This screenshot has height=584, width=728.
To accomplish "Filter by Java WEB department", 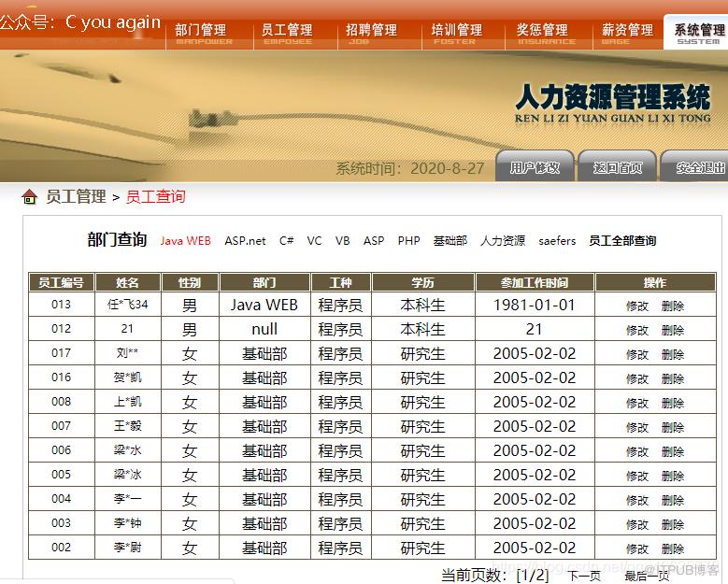I will click(185, 241).
